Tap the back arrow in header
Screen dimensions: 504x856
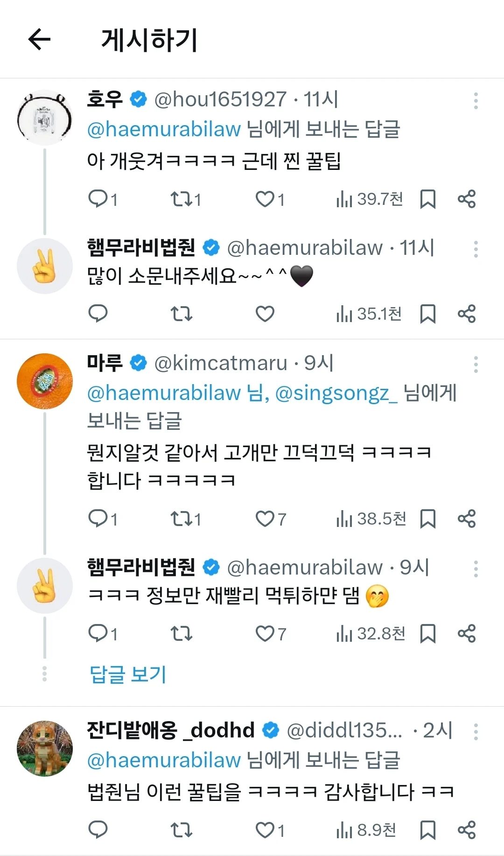(40, 39)
